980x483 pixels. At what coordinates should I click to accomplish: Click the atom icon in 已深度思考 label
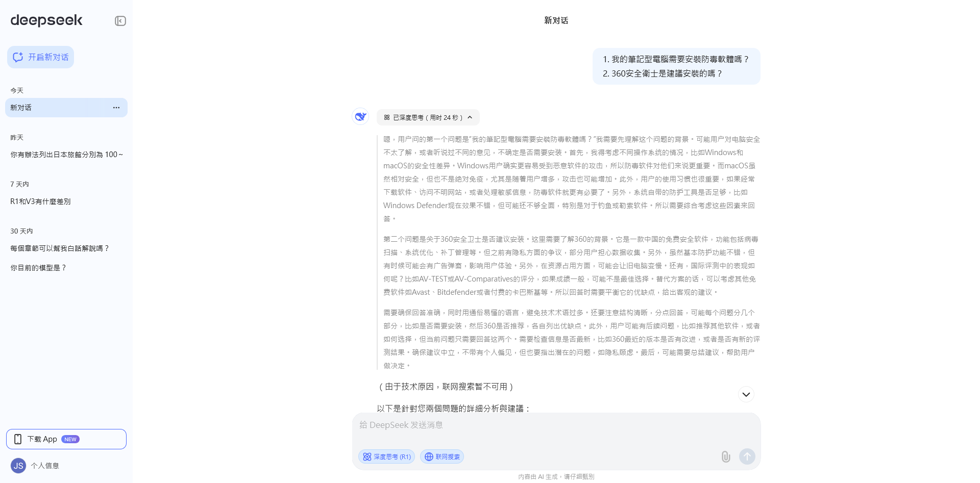coord(387,117)
